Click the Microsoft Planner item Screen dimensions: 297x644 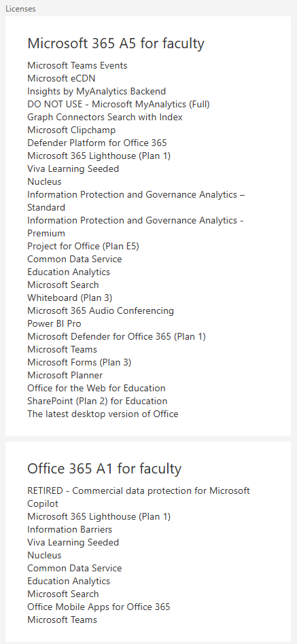click(65, 375)
